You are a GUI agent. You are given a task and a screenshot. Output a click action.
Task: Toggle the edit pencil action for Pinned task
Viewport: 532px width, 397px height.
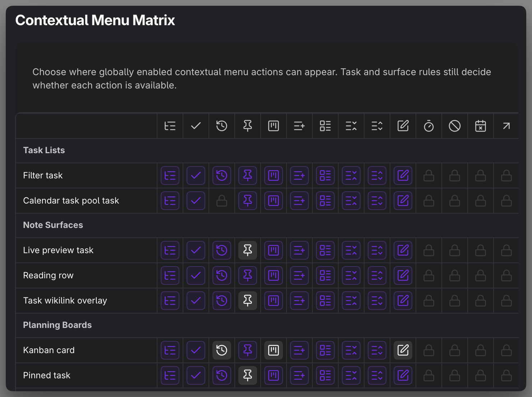(403, 375)
